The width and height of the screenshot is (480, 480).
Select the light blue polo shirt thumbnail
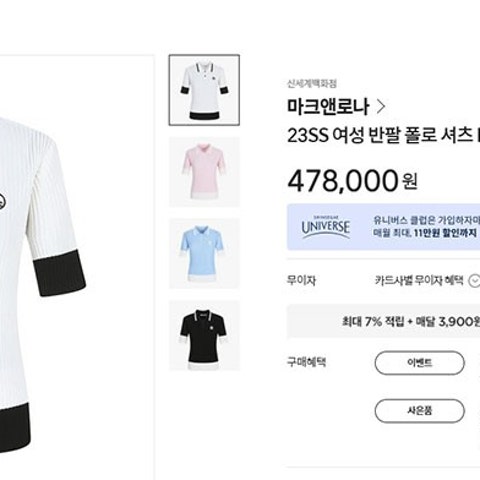[x=204, y=253]
